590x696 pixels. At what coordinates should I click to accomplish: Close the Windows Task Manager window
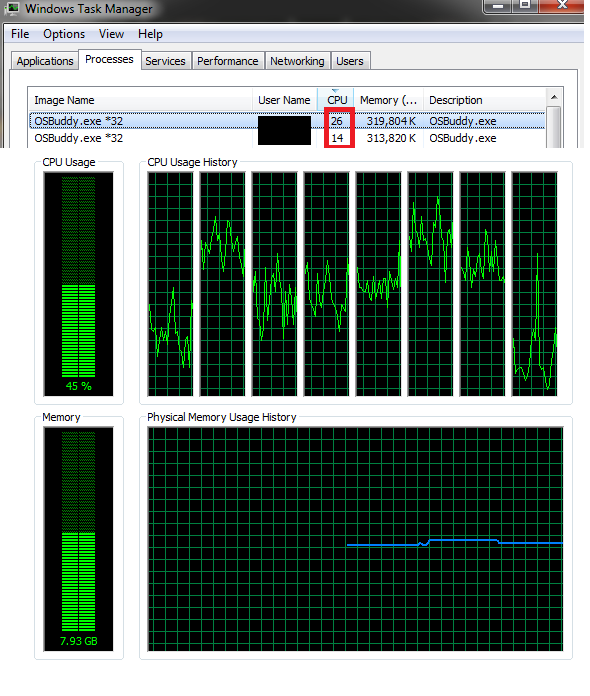(562, 6)
